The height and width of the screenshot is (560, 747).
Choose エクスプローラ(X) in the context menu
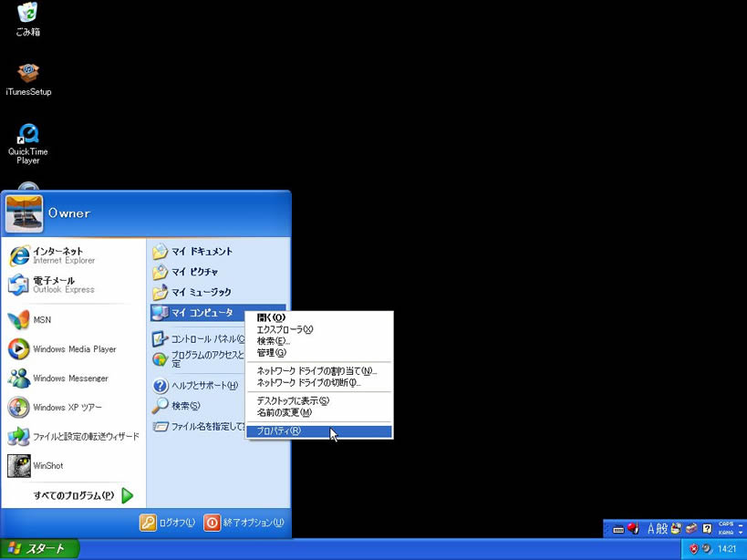click(x=318, y=329)
